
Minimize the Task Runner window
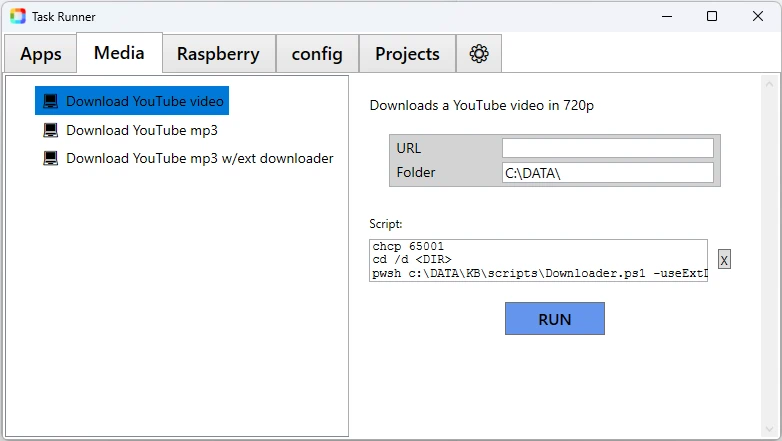point(665,16)
